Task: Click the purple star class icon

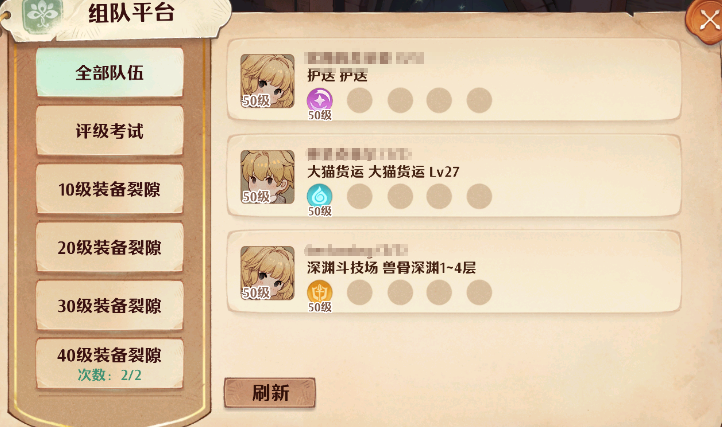Action: click(320, 100)
